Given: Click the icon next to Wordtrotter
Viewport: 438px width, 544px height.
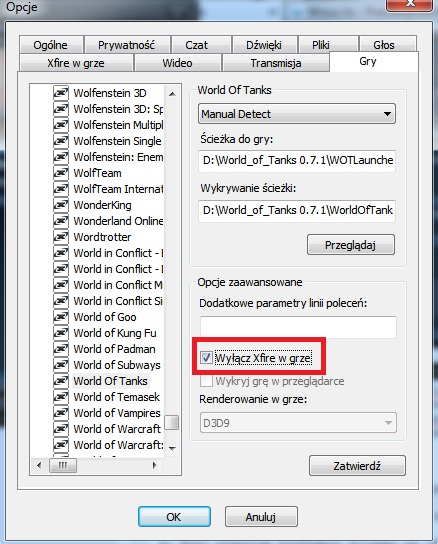Looking at the screenshot, I should pyautogui.click(x=61, y=237).
